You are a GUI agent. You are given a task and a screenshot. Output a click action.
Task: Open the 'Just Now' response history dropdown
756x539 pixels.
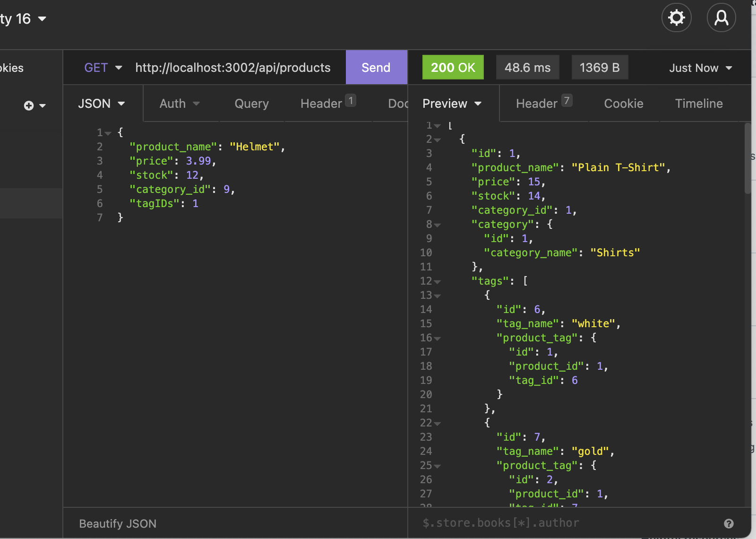click(x=700, y=67)
